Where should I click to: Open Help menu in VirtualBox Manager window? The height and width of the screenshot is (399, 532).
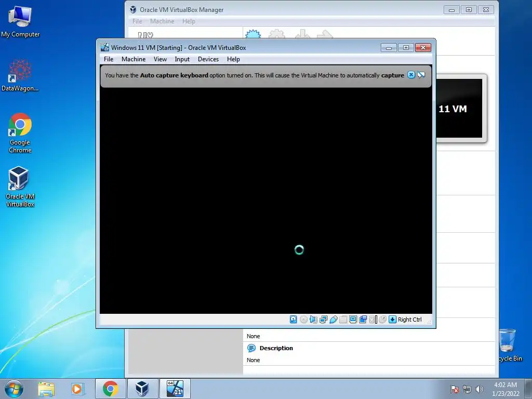tap(189, 21)
